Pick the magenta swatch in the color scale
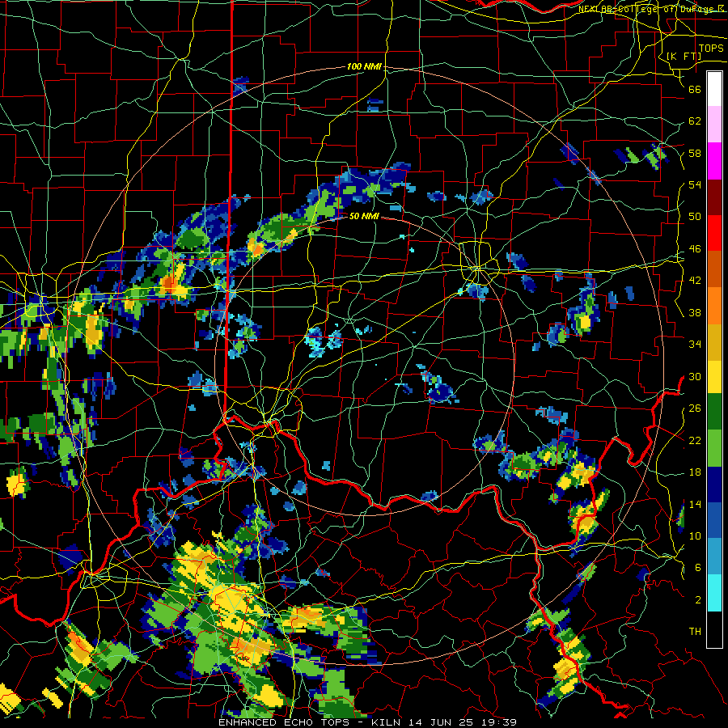728x728 pixels. [x=714, y=161]
